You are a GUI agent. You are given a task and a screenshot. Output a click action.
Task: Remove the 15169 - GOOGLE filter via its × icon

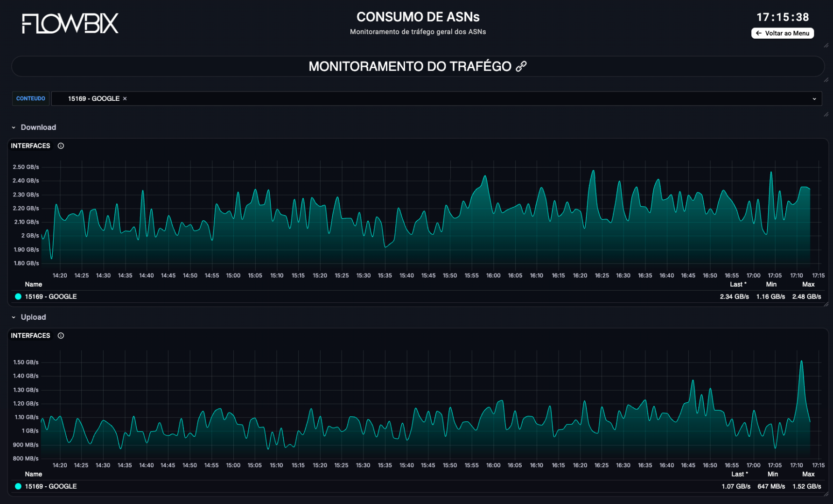pos(124,98)
